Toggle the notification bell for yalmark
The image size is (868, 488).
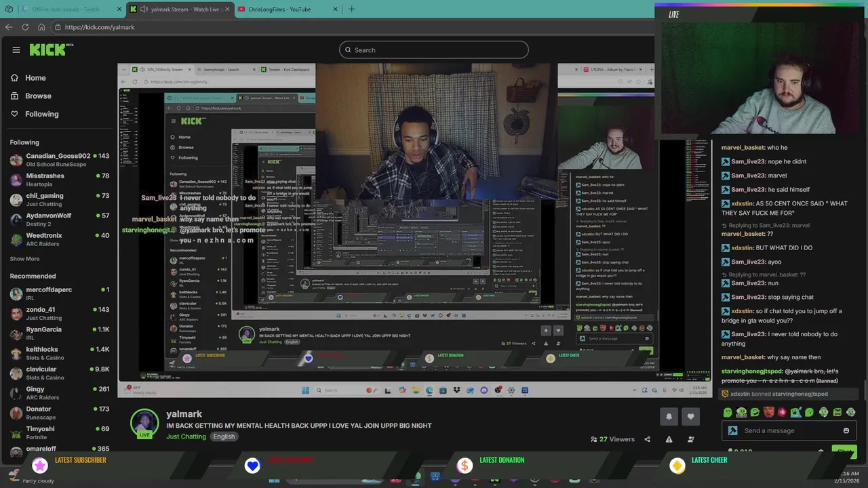pos(669,416)
